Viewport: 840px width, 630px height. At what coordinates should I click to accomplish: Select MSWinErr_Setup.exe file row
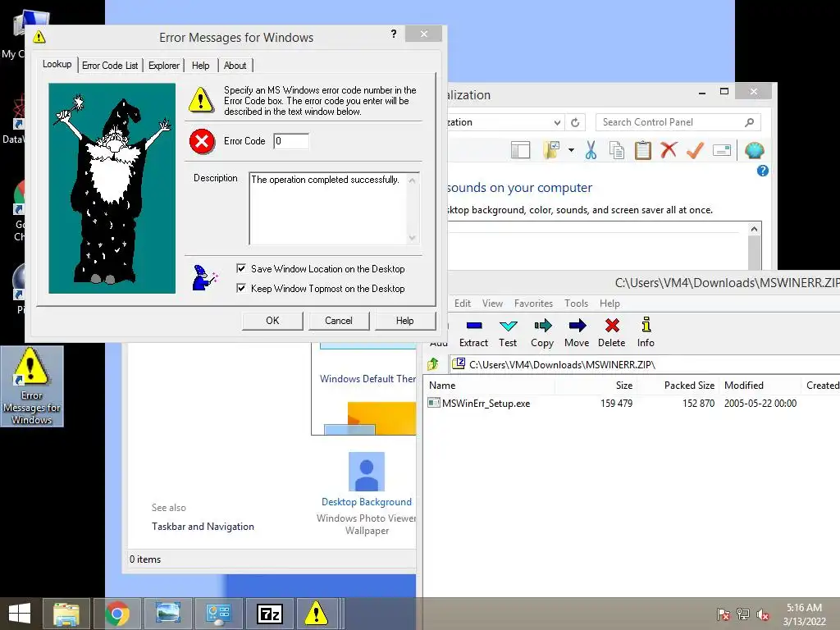(632, 404)
